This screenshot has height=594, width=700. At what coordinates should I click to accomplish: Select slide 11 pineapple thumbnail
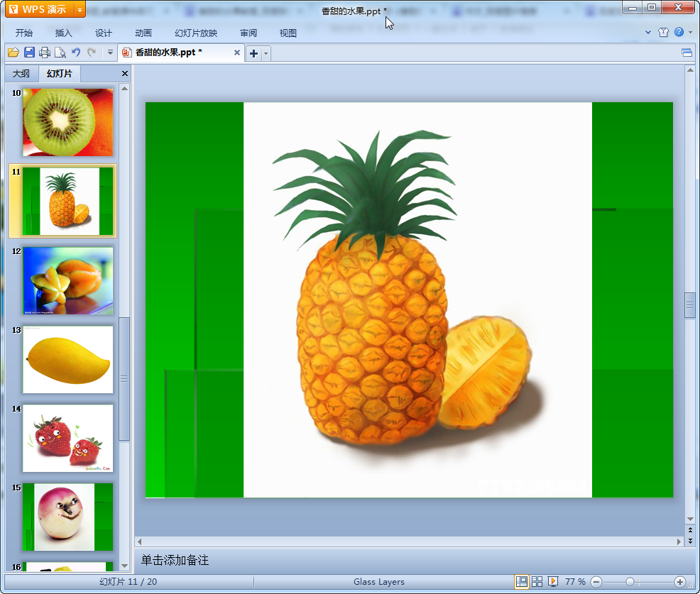[68, 202]
